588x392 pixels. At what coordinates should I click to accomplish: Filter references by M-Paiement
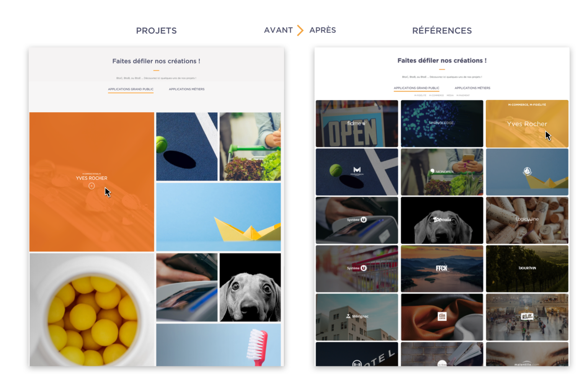463,95
